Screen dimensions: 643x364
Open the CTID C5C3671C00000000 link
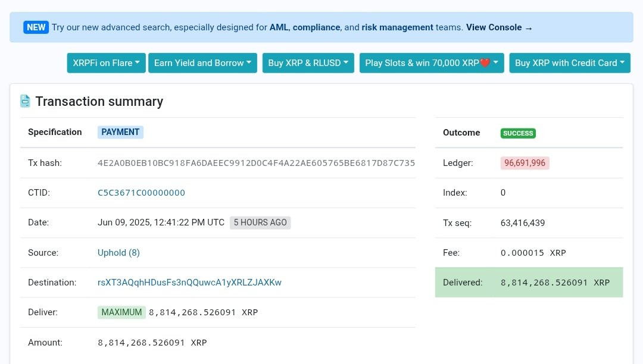coord(141,193)
